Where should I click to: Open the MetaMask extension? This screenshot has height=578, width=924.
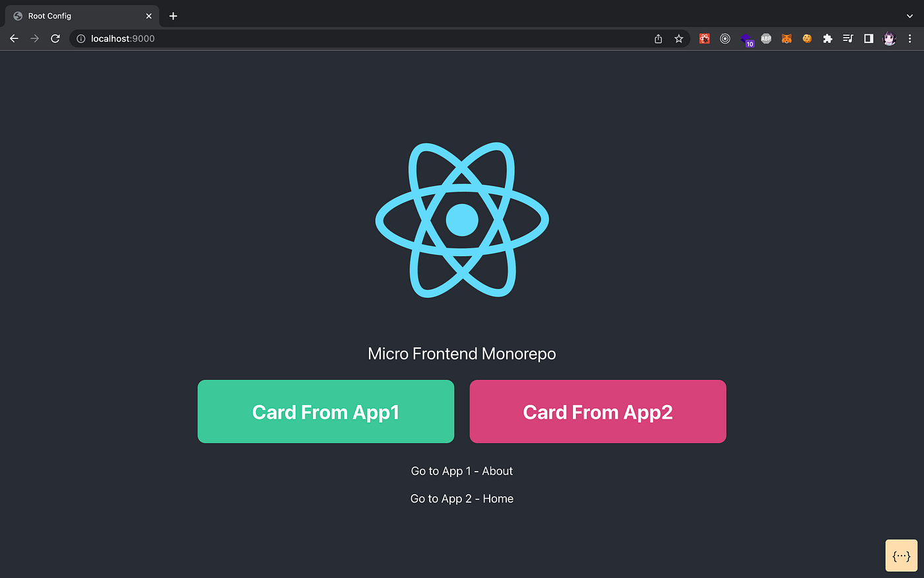[x=786, y=38]
